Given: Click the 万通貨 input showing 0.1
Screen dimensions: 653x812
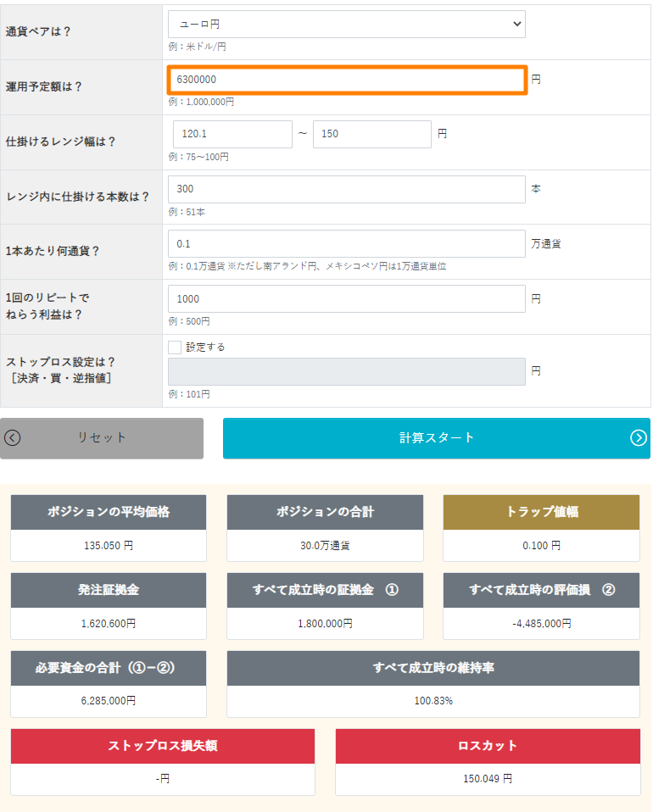Looking at the screenshot, I should click(x=346, y=244).
